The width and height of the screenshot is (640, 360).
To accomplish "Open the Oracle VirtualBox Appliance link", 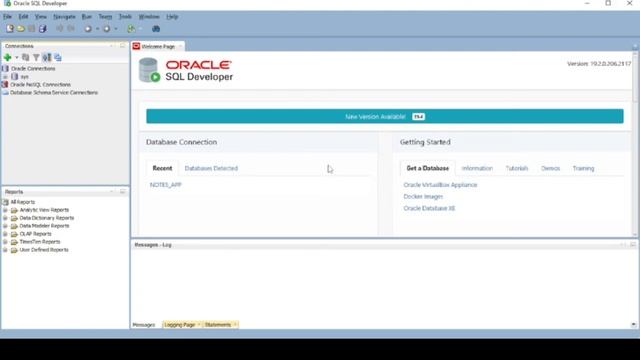I will [440, 185].
